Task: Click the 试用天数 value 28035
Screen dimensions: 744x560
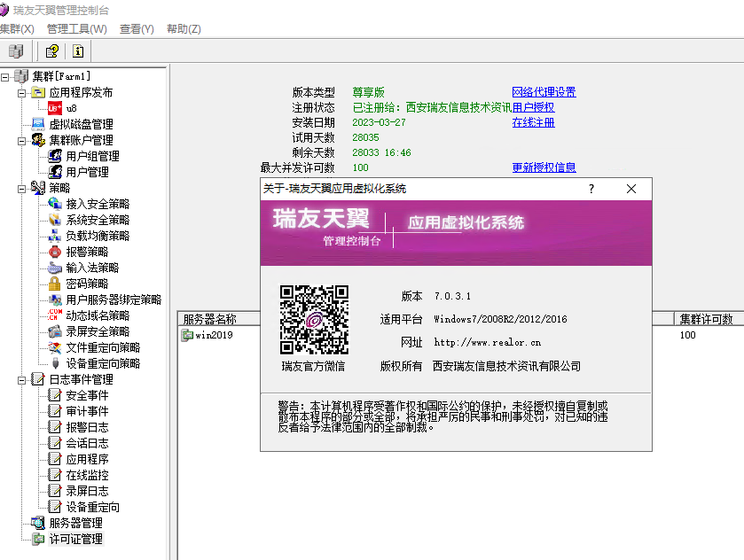Action: (366, 137)
